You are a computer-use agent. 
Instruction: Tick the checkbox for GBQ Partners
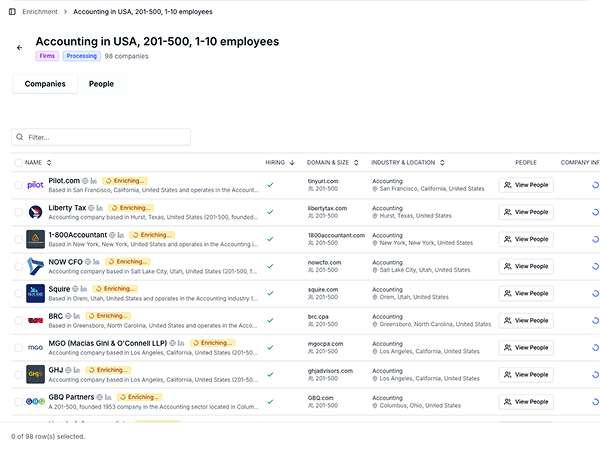[x=18, y=402]
